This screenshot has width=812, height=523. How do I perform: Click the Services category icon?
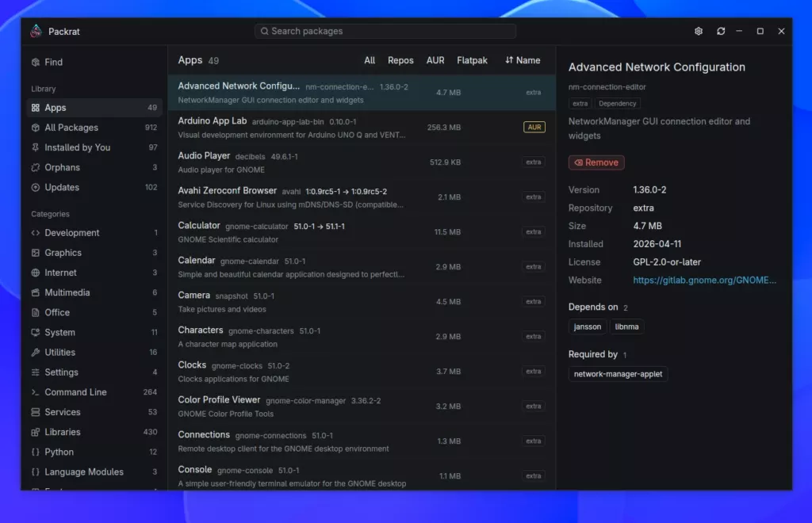tap(35, 412)
